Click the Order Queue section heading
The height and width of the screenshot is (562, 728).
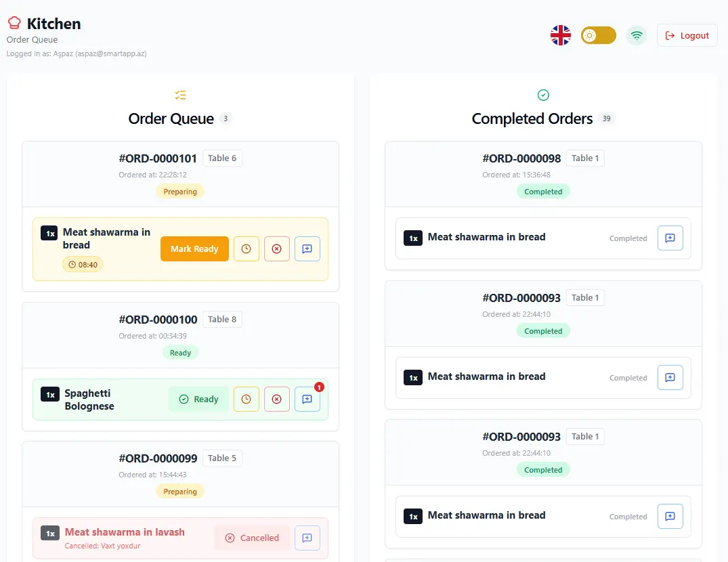(x=171, y=118)
